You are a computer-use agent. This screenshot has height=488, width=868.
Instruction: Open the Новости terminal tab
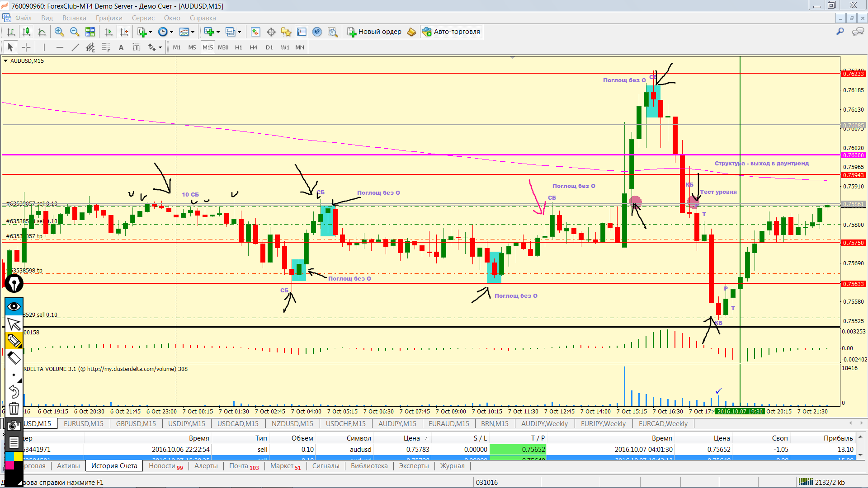point(165,466)
